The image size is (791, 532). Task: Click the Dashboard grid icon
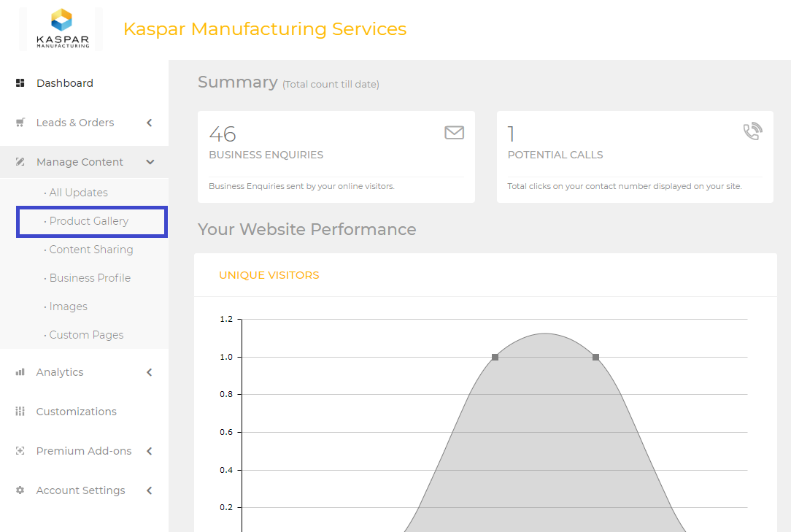click(x=20, y=82)
